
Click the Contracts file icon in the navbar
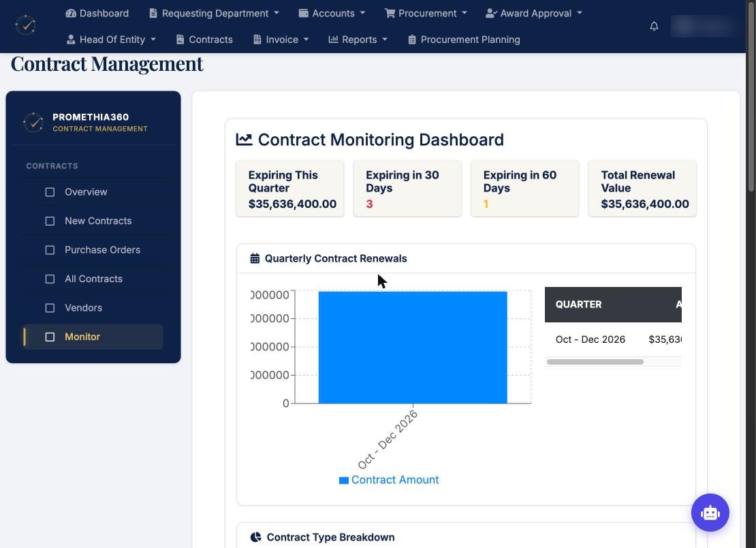180,40
